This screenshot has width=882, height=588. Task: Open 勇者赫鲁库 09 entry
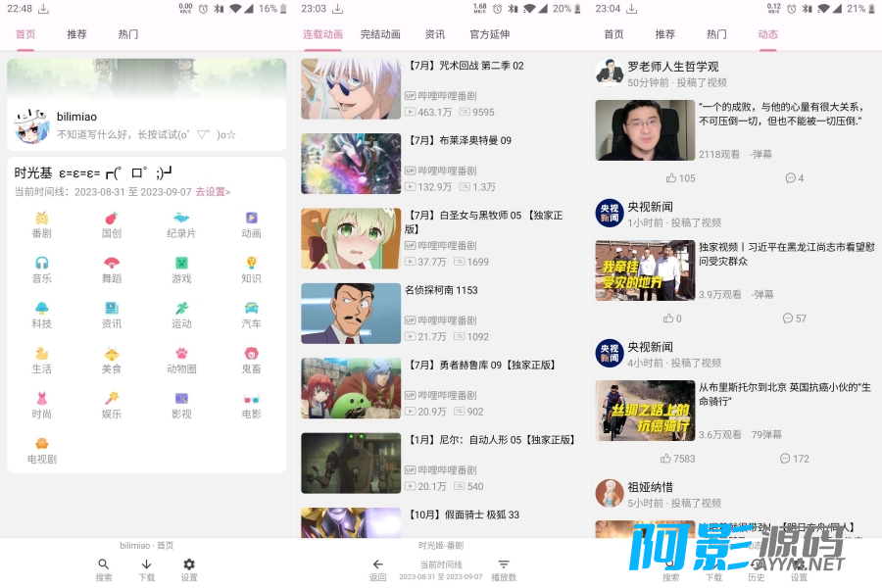tap(439, 388)
